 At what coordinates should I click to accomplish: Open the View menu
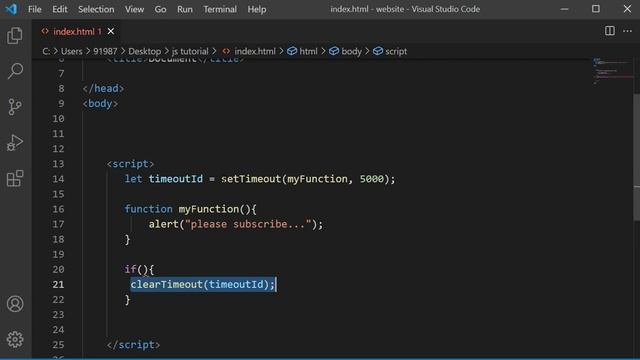[134, 9]
